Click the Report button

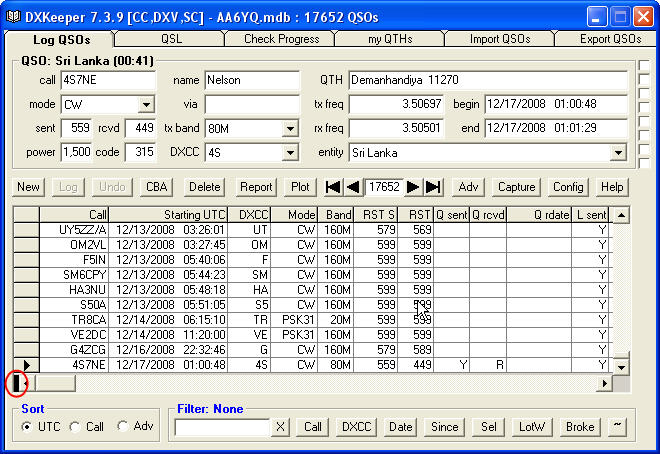pos(256,187)
